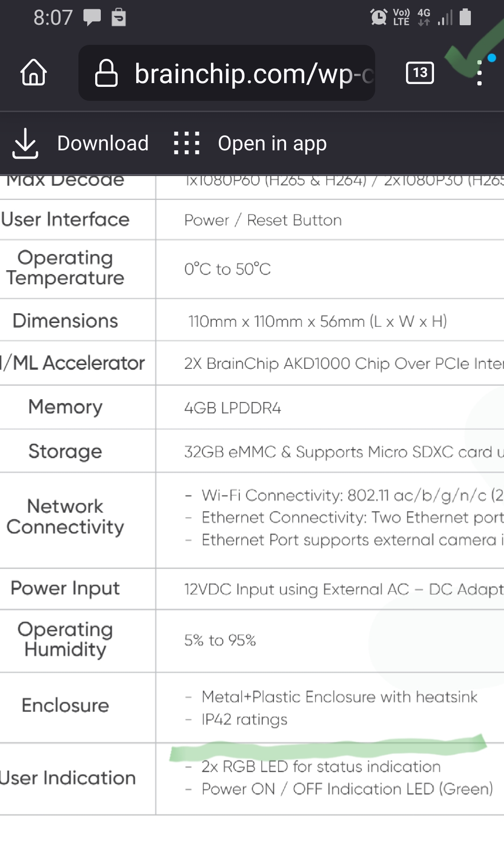Tap the download arrow icon
This screenshot has width=504, height=845.
(x=25, y=143)
